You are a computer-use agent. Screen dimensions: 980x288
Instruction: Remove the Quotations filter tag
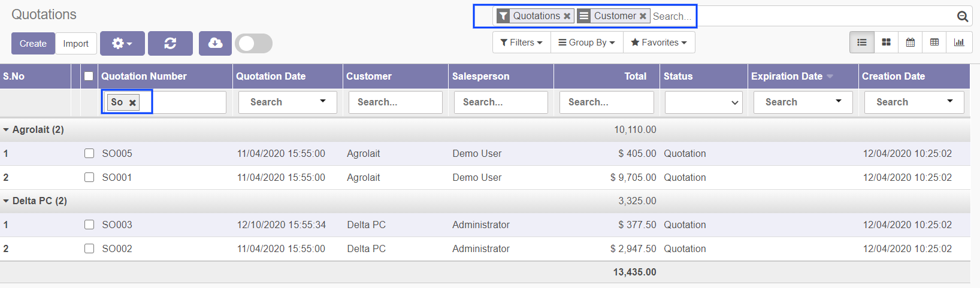567,16
